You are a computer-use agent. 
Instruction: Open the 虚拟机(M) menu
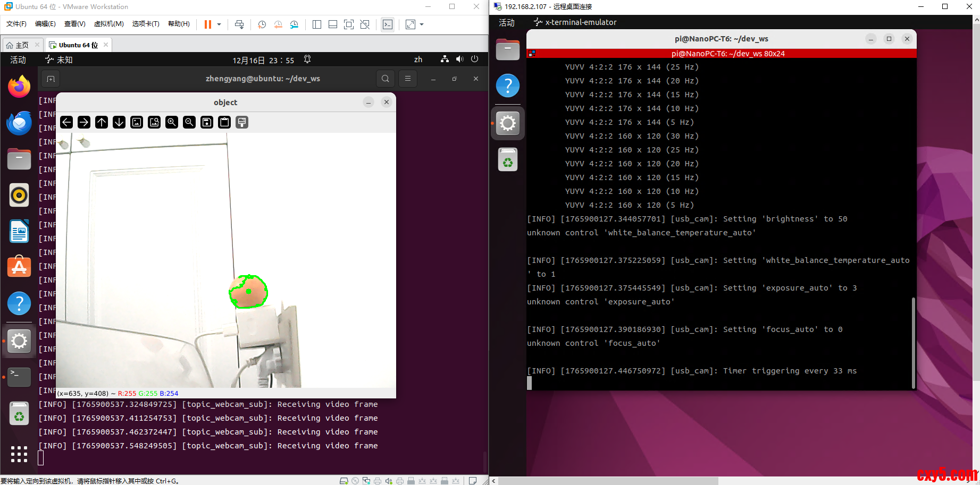pyautogui.click(x=108, y=24)
